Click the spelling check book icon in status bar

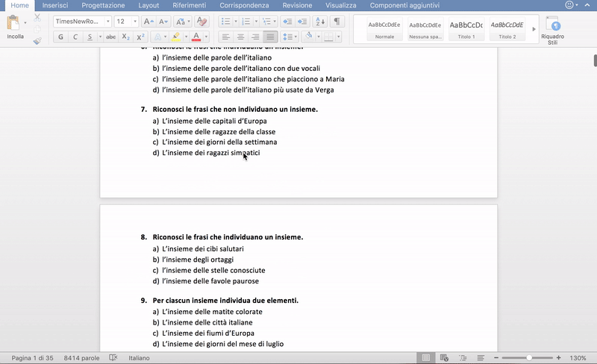coord(113,357)
